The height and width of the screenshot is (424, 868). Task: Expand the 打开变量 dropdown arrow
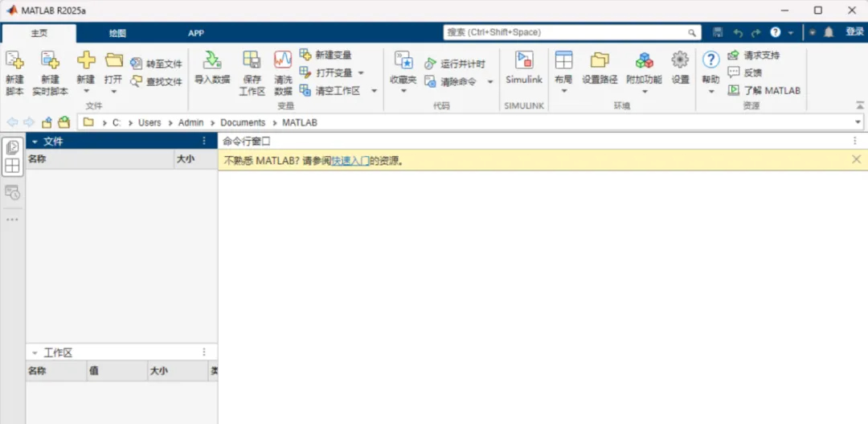tap(361, 72)
